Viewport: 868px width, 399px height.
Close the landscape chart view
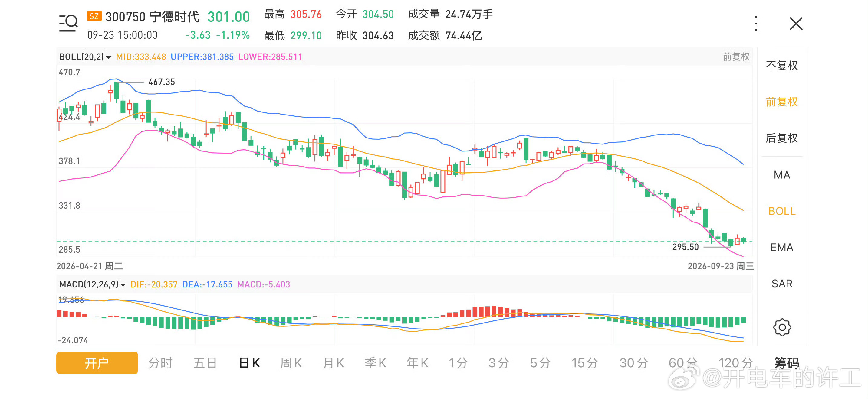[796, 24]
